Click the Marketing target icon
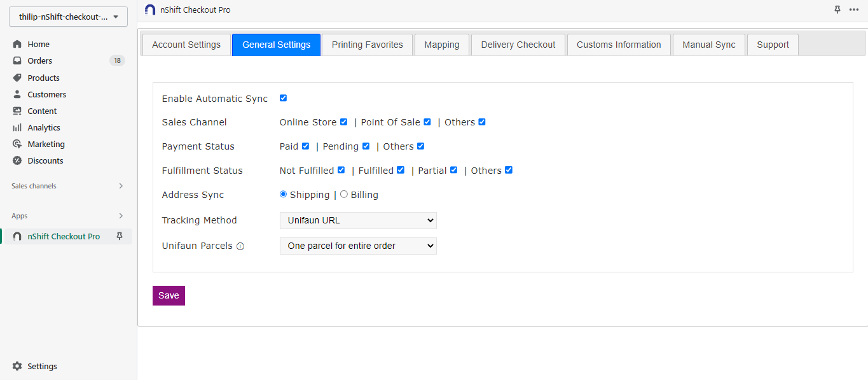The height and width of the screenshot is (380, 868). click(x=17, y=144)
